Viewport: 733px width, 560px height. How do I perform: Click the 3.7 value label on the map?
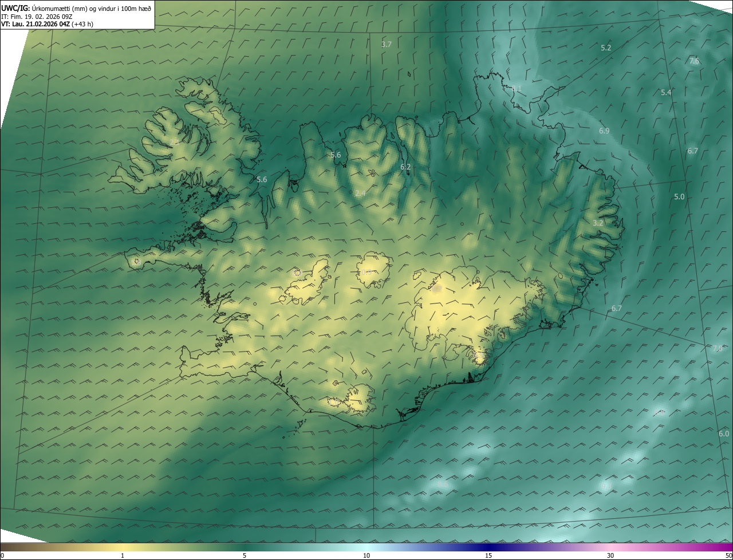click(x=387, y=44)
